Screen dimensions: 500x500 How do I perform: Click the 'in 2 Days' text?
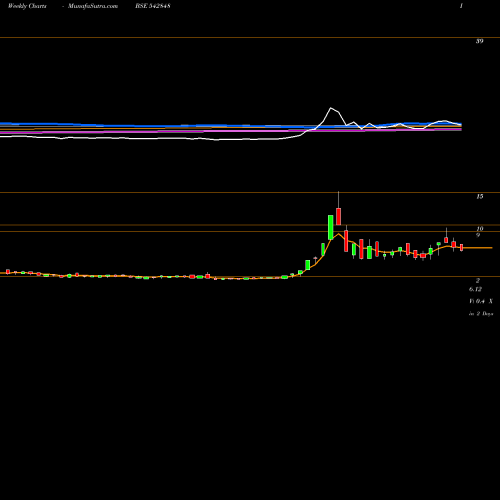click(481, 314)
